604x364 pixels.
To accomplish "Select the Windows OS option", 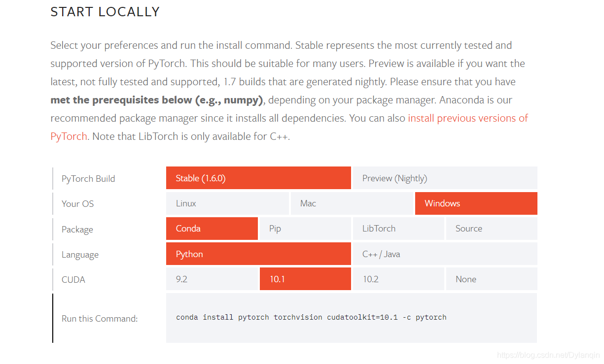I will click(x=476, y=203).
